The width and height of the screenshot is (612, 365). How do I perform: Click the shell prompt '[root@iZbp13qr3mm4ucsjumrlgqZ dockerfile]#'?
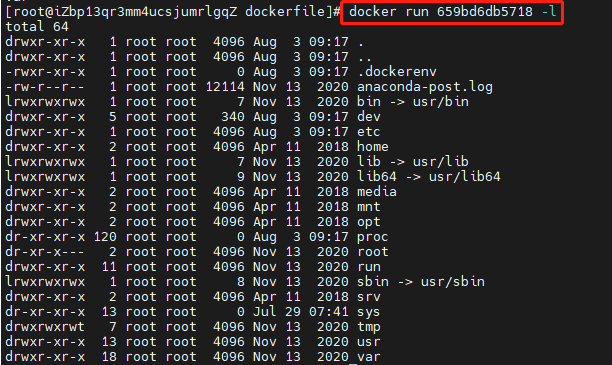click(173, 12)
